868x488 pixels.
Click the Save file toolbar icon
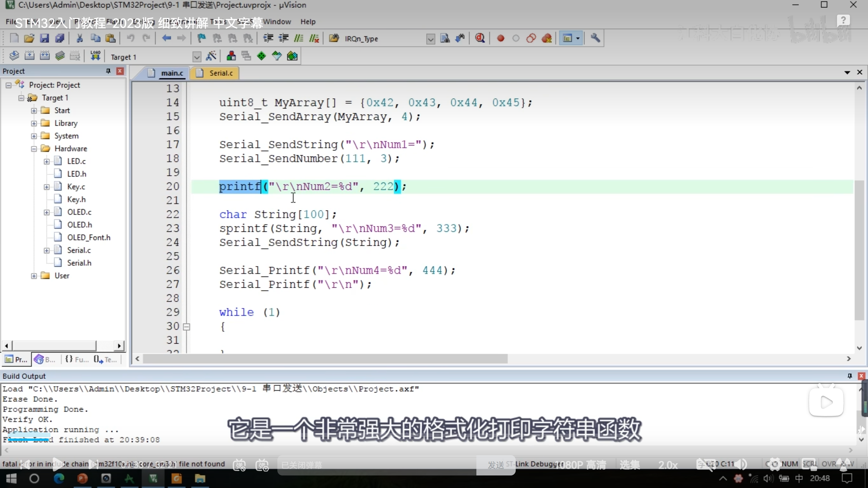coord(44,38)
